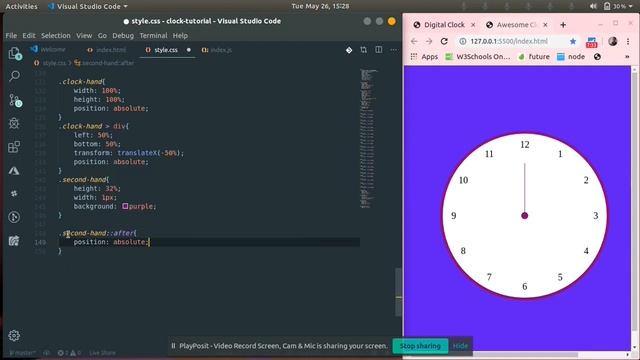640x360 pixels.
Task: Open the Chrome three-dot menu
Action: click(x=628, y=41)
